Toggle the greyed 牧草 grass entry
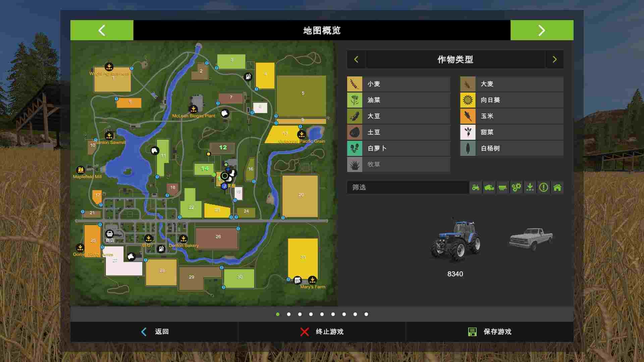The height and width of the screenshot is (362, 644). 398,164
